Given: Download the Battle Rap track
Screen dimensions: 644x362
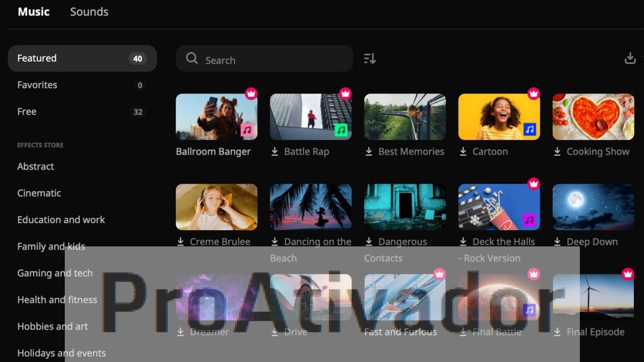Looking at the screenshot, I should [275, 151].
